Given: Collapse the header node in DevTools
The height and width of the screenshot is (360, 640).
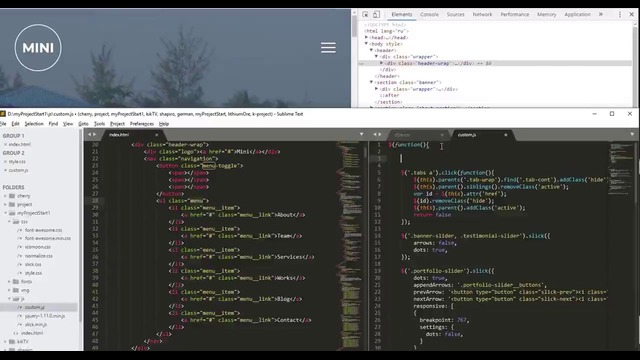Looking at the screenshot, I should pos(371,50).
